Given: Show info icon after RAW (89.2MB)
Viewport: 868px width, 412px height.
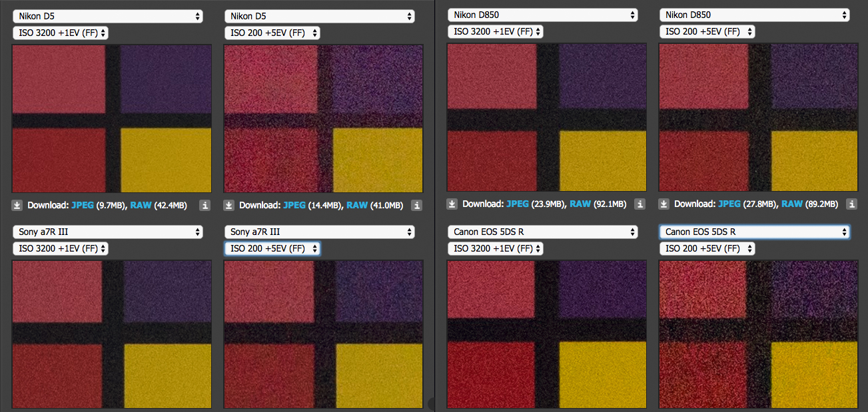Looking at the screenshot, I should click(851, 204).
